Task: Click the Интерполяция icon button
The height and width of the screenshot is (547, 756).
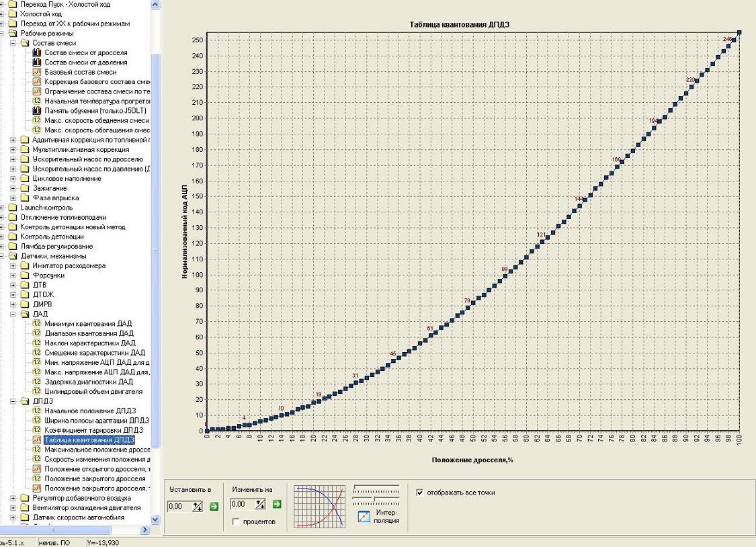Action: [364, 517]
